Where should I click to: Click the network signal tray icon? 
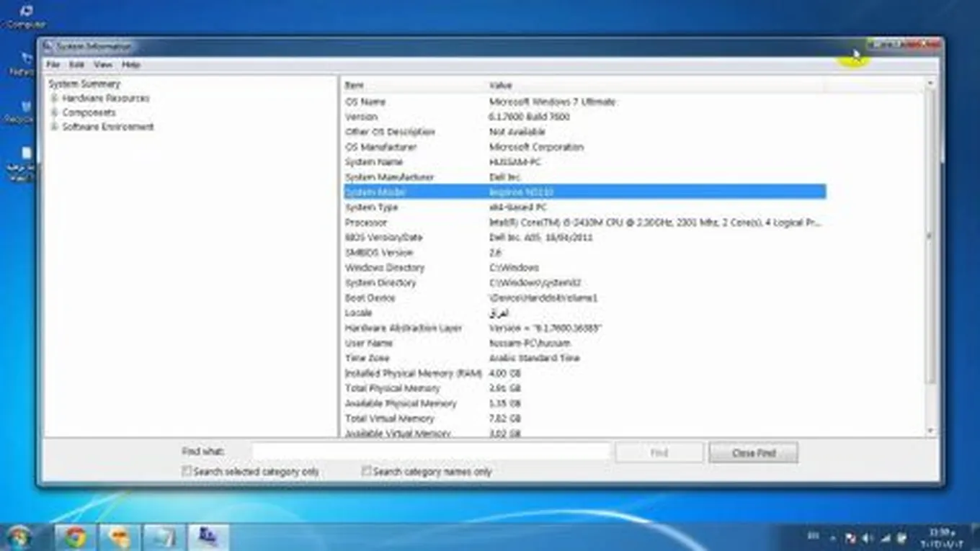point(885,537)
